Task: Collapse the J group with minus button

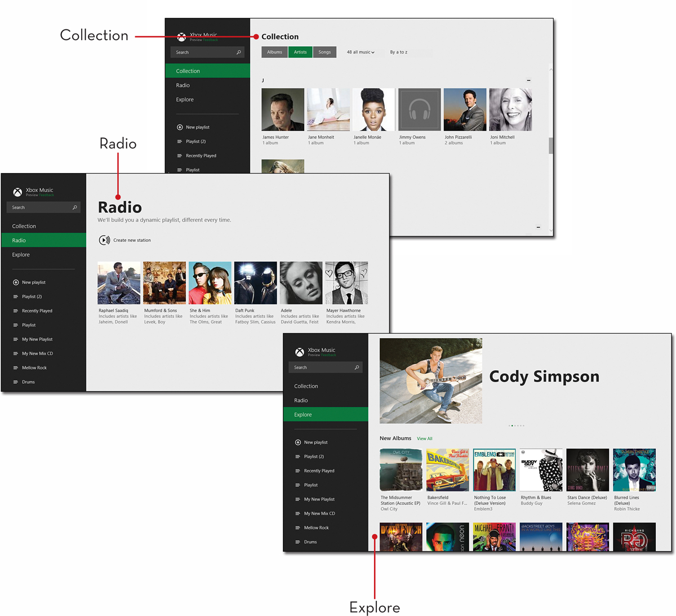Action: pos(528,81)
